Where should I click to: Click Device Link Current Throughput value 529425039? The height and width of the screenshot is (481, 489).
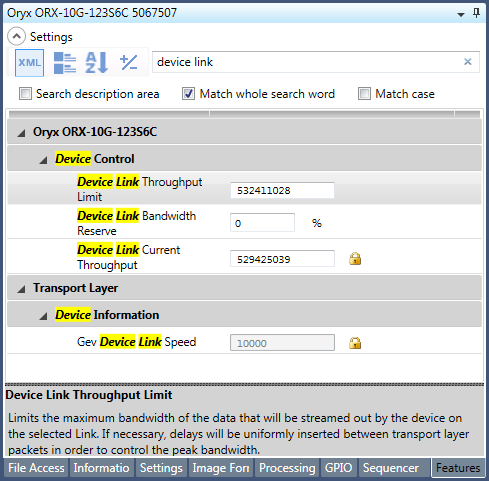282,259
